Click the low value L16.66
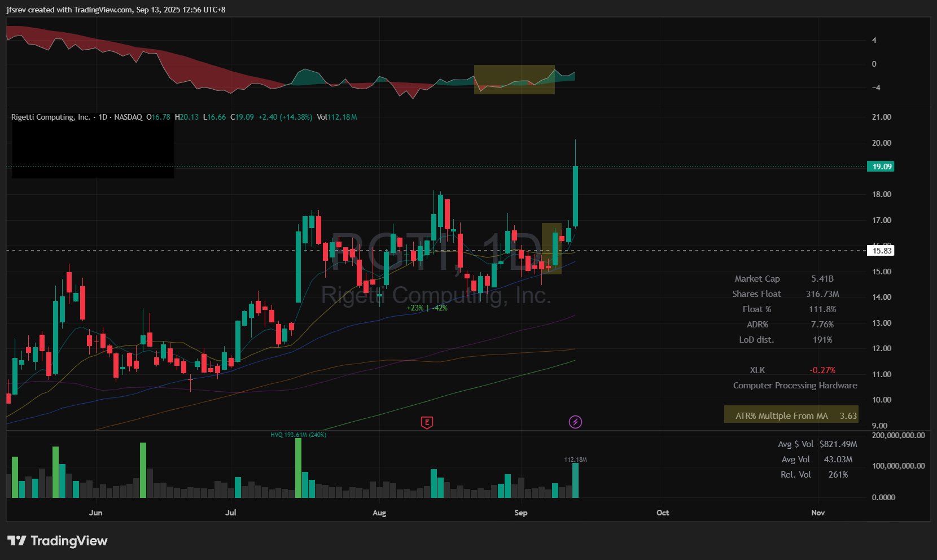Image resolution: width=937 pixels, height=560 pixels. click(214, 117)
